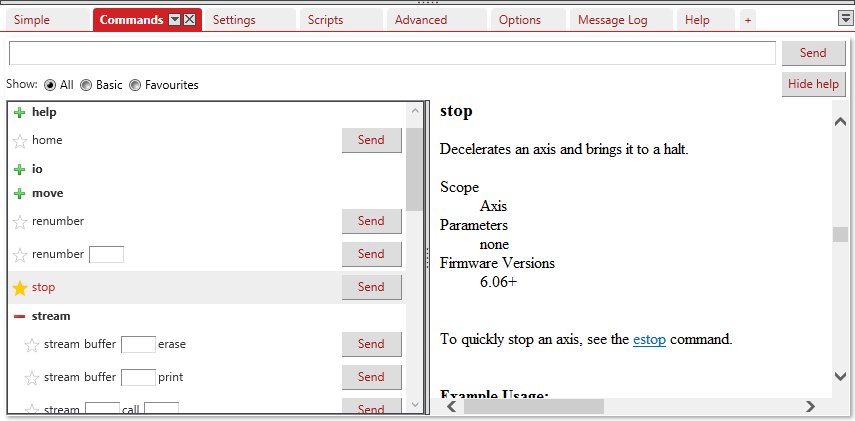Open the Message Log tab
This screenshot has width=855, height=421.
point(621,20)
